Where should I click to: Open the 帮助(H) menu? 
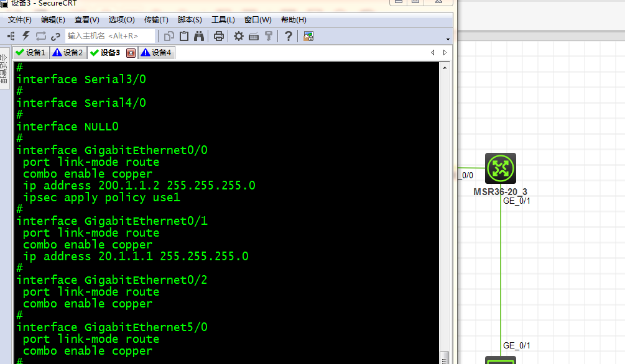point(294,20)
